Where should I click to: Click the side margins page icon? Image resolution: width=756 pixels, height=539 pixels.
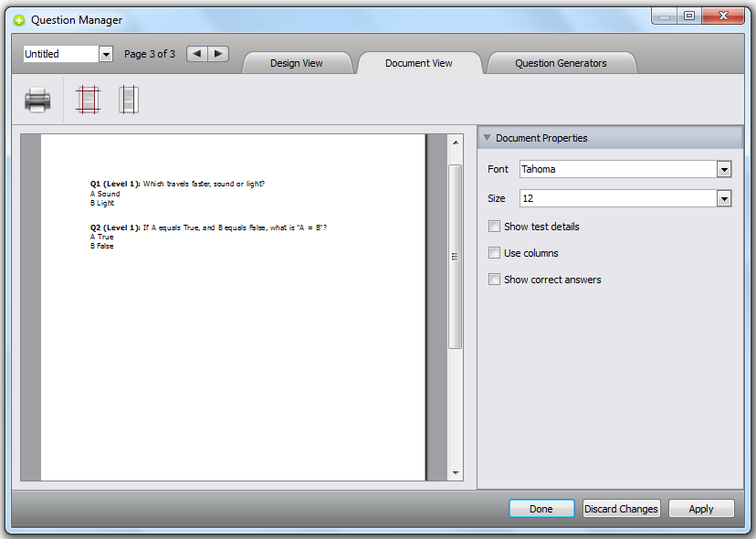tap(128, 100)
